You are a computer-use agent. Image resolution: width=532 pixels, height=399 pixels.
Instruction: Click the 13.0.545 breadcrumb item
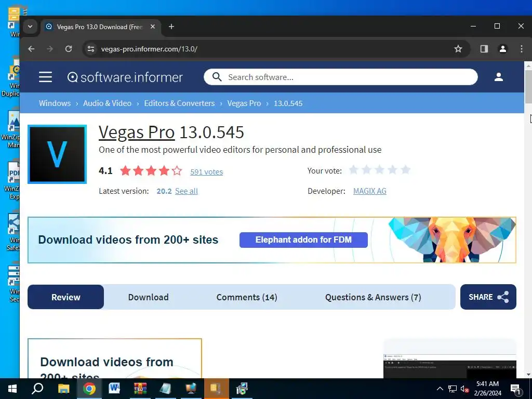point(288,103)
